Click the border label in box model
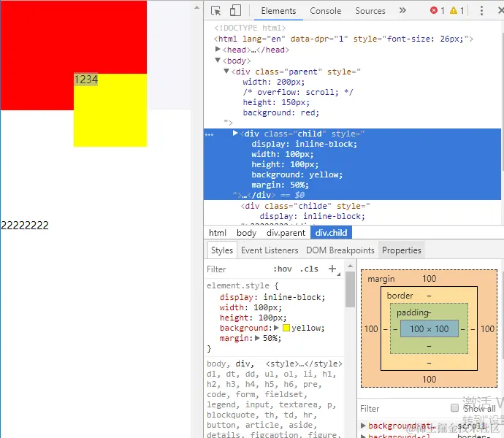 400,296
